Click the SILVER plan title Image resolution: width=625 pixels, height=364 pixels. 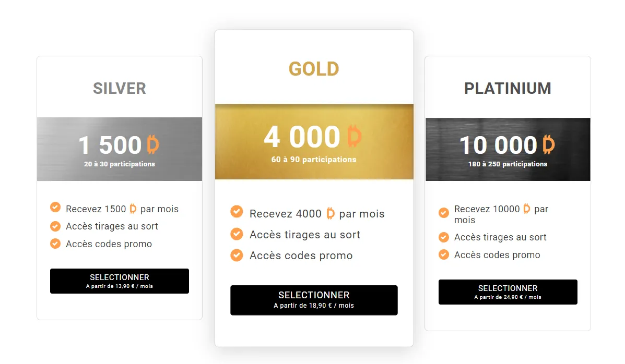(x=120, y=88)
